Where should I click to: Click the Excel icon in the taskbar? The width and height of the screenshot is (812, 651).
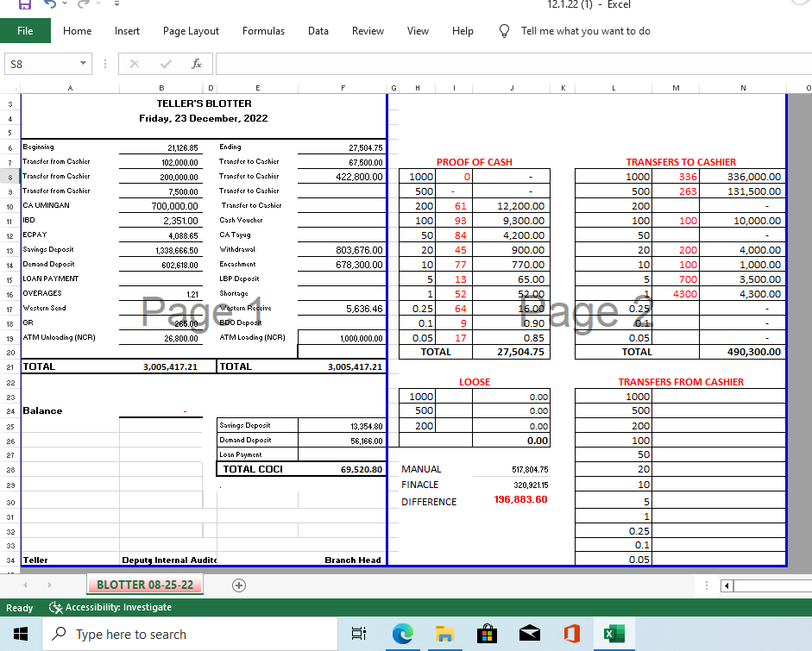(x=614, y=634)
